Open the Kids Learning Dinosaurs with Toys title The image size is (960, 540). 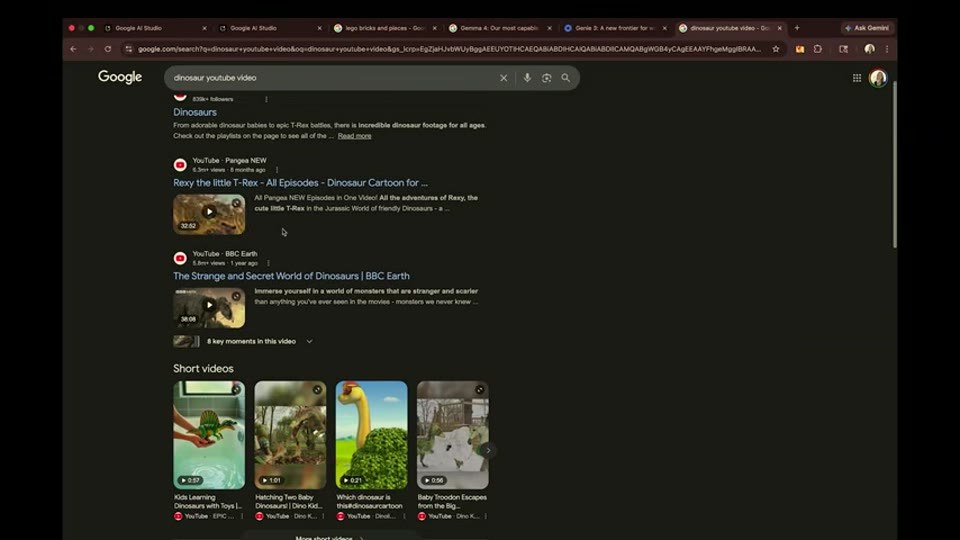click(208, 501)
